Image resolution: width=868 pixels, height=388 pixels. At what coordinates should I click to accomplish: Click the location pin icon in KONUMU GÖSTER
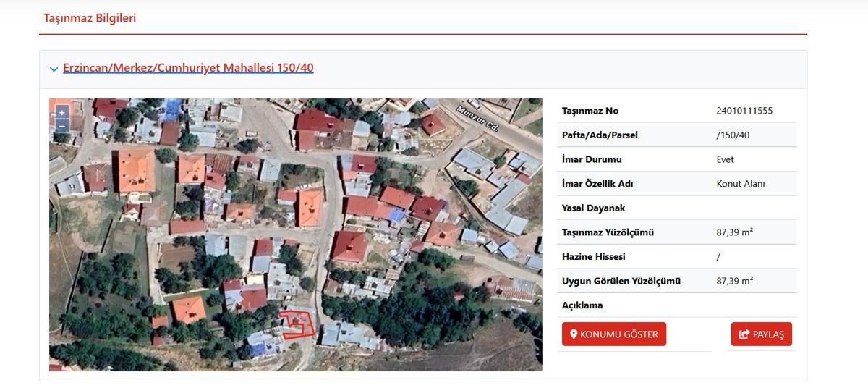click(x=574, y=334)
